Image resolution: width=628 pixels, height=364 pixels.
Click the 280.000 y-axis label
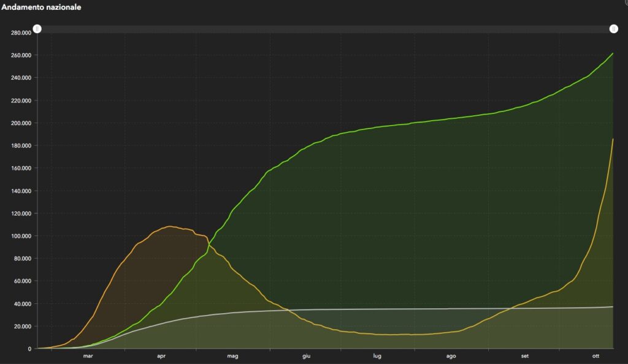click(x=21, y=32)
